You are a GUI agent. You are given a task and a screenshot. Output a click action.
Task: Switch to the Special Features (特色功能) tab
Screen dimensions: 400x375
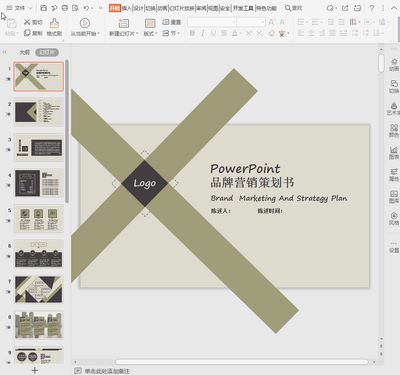[x=266, y=8]
